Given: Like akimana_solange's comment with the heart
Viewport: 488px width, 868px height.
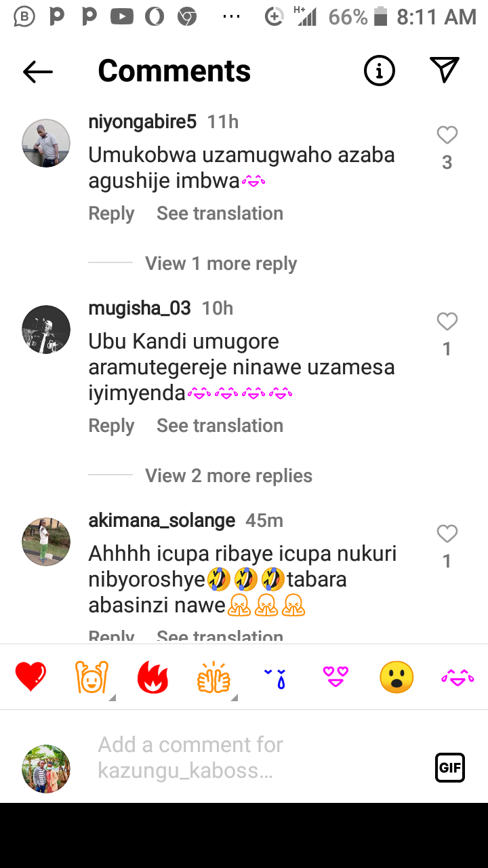Looking at the screenshot, I should coord(447,534).
